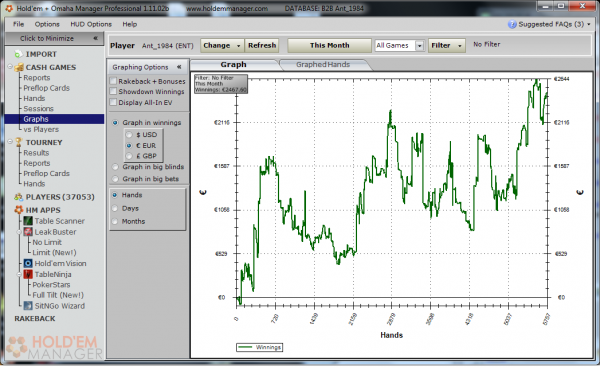The height and width of the screenshot is (367, 600).
Task: Launch Hold'em Vision icon
Action: (x=28, y=263)
